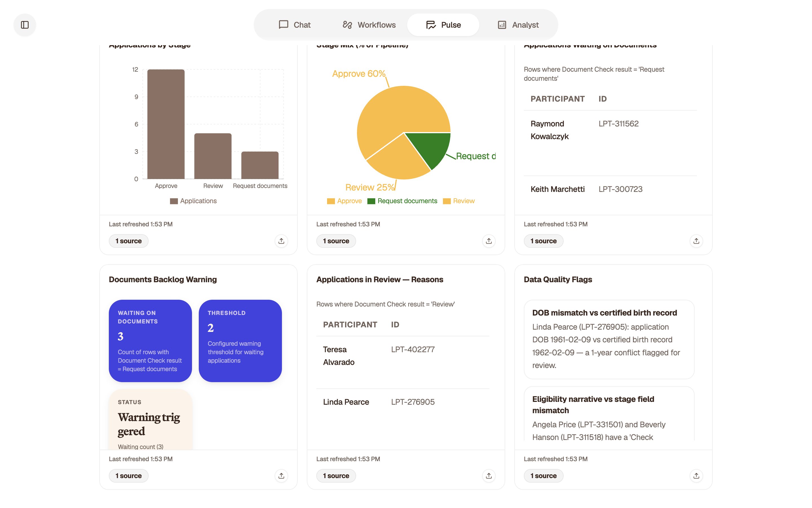Click the brown Applications legend swatch
This screenshot has width=812, height=508.
174,201
